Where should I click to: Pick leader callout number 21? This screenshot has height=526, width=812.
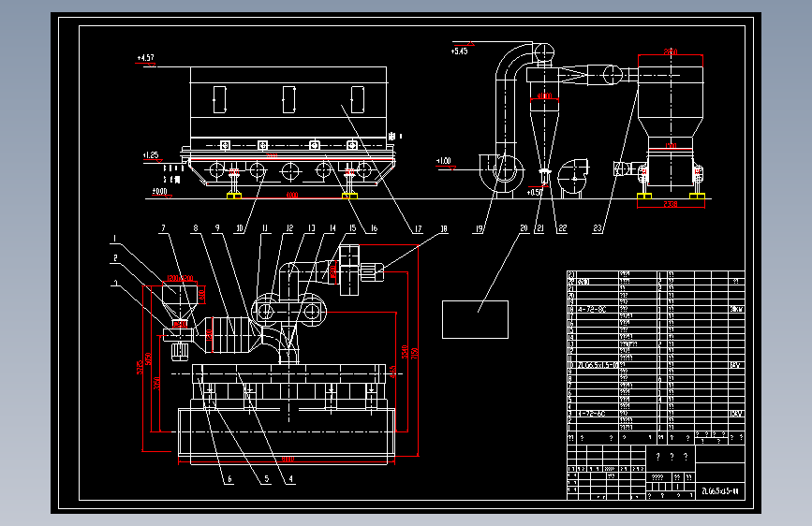click(540, 228)
